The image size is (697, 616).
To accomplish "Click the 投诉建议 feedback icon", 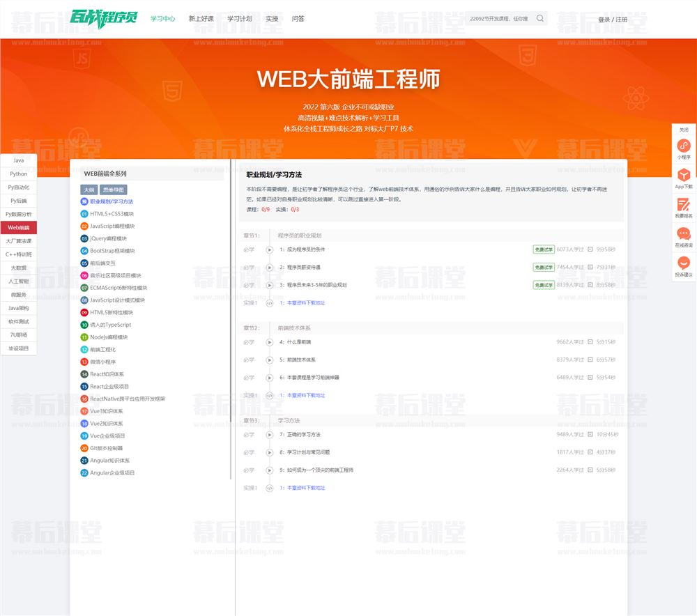I will pyautogui.click(x=684, y=263).
